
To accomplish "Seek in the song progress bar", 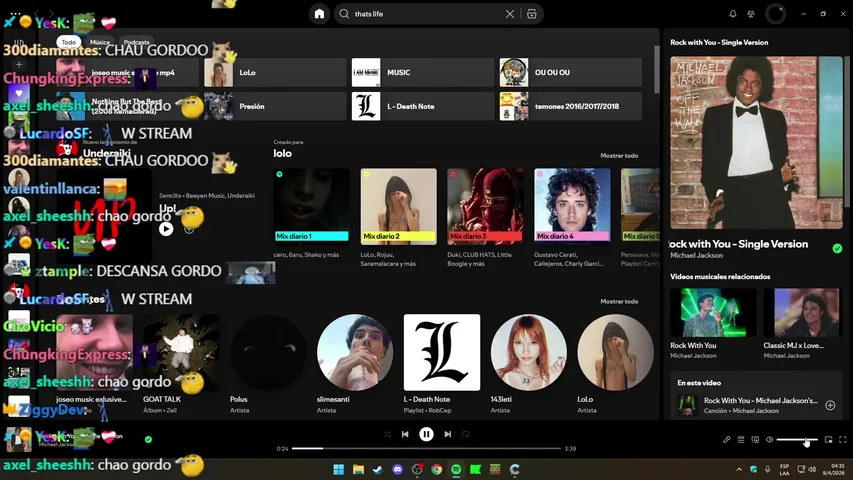I will [426, 448].
